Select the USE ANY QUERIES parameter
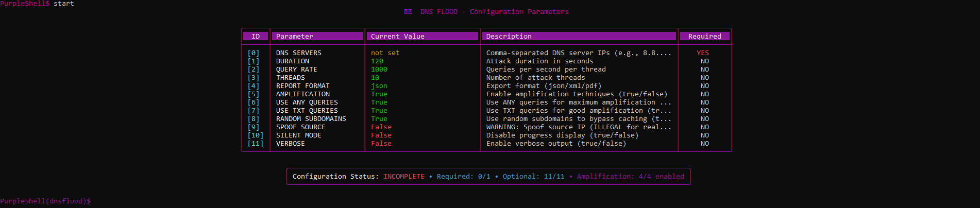980x208 pixels. (307, 102)
